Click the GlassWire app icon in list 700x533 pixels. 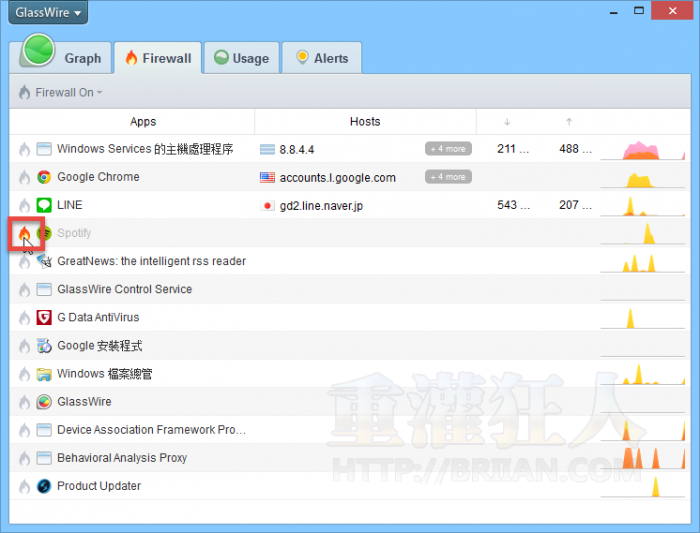pos(44,402)
